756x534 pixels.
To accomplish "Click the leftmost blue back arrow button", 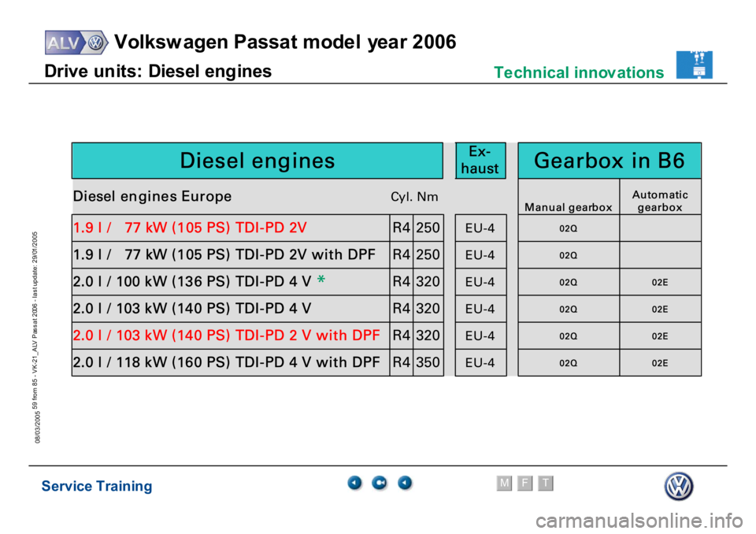I will pyautogui.click(x=354, y=482).
